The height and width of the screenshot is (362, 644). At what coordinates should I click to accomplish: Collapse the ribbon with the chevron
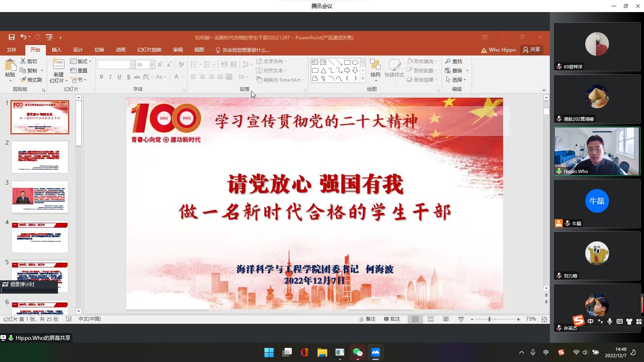544,90
